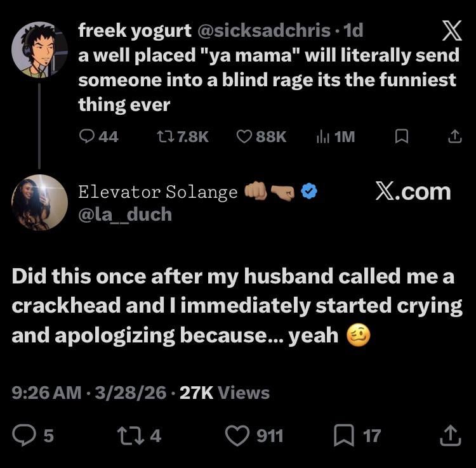
Task: Open the @la__duch profile handle
Action: click(124, 214)
